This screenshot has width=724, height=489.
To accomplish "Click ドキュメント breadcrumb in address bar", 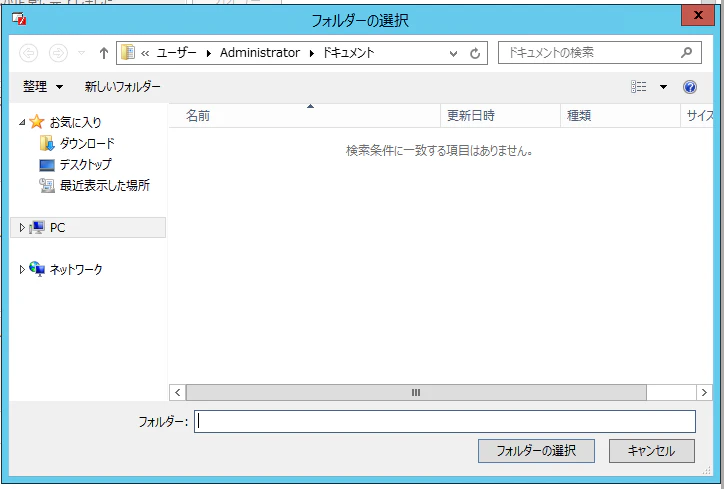I will pos(348,53).
